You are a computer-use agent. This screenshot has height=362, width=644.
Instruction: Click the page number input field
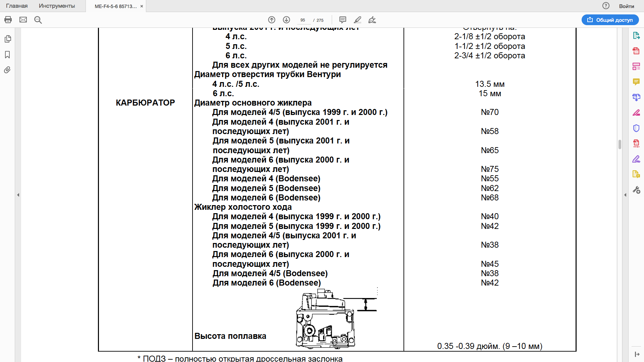[x=303, y=20]
